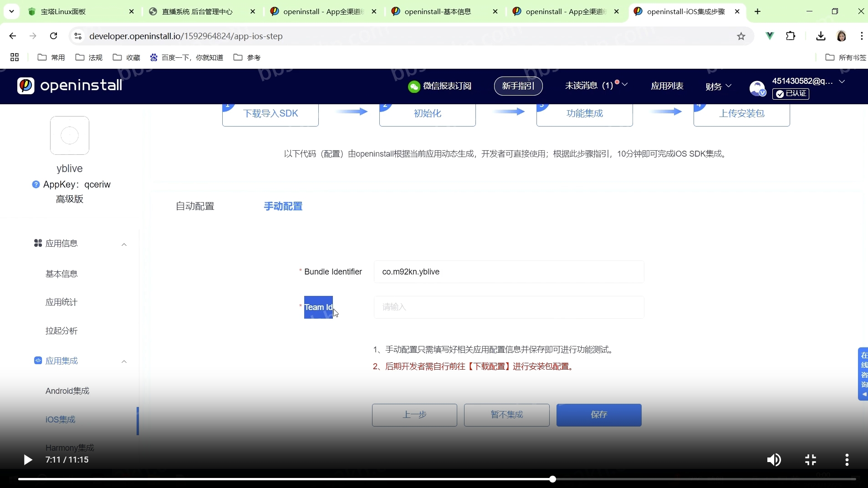
Task: Select the 手动配置 tab
Action: click(283, 206)
